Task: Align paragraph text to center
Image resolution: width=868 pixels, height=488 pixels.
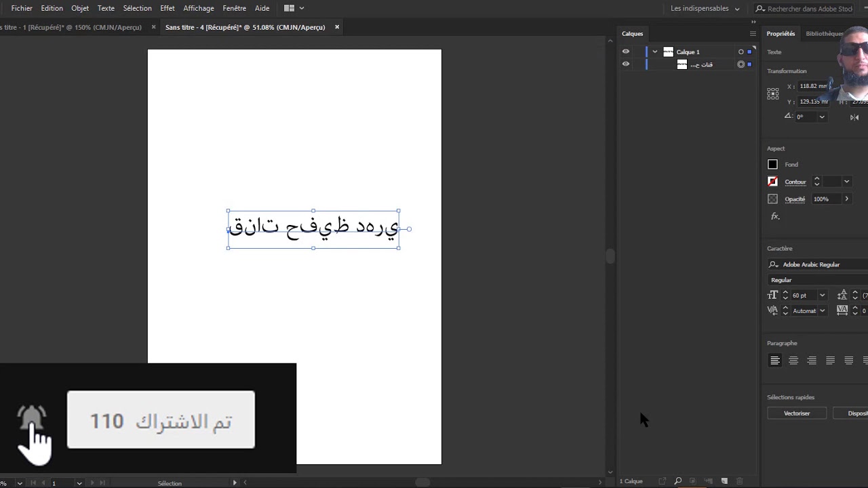Action: 793,361
